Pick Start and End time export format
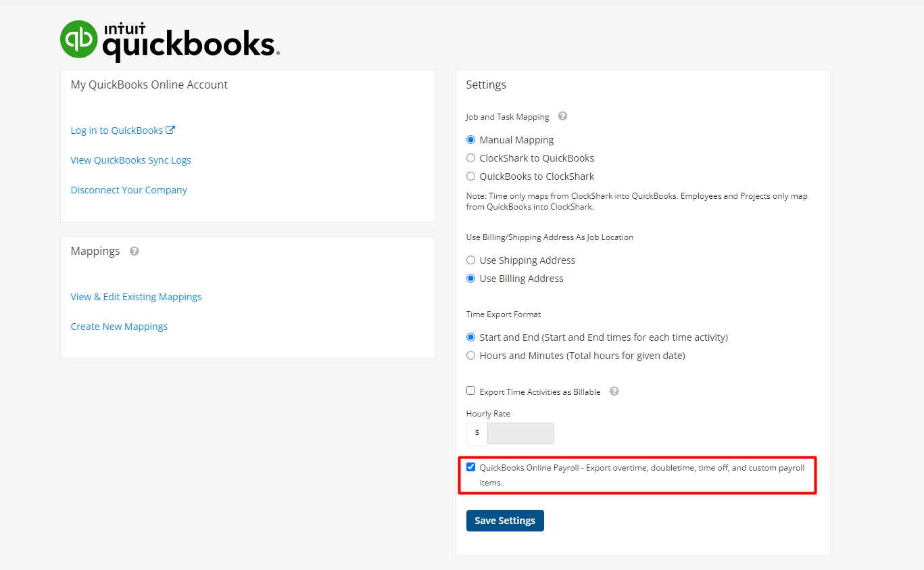Viewport: 924px width, 570px height. click(471, 337)
